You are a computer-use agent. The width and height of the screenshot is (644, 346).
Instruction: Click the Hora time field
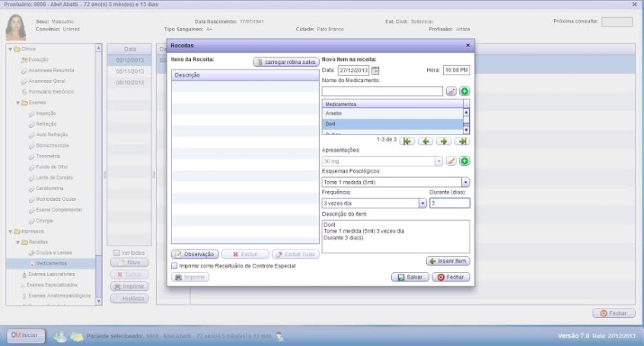point(456,70)
